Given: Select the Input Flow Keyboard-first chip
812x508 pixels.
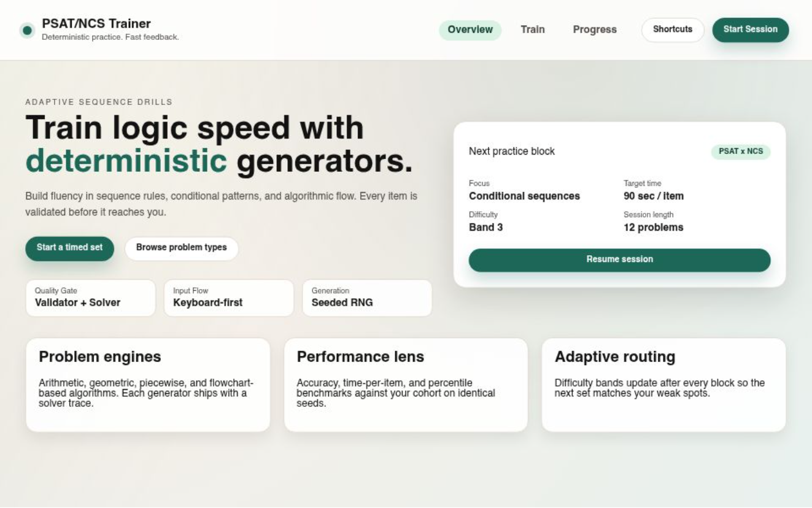Looking at the screenshot, I should (x=229, y=298).
